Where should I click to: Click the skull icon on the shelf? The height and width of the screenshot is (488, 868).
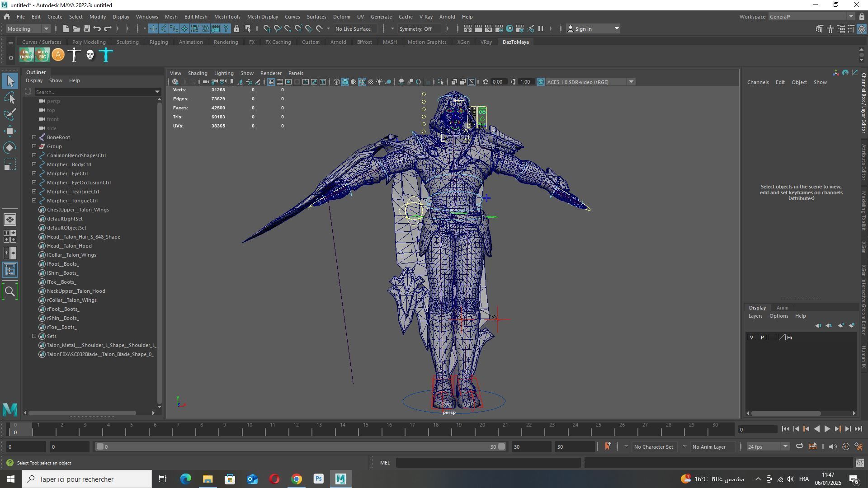[90, 55]
